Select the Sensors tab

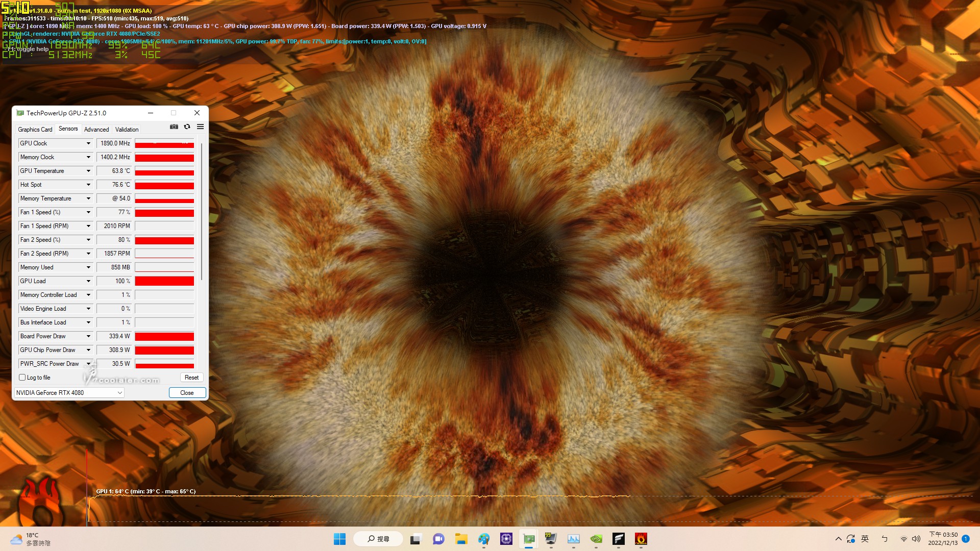(68, 129)
